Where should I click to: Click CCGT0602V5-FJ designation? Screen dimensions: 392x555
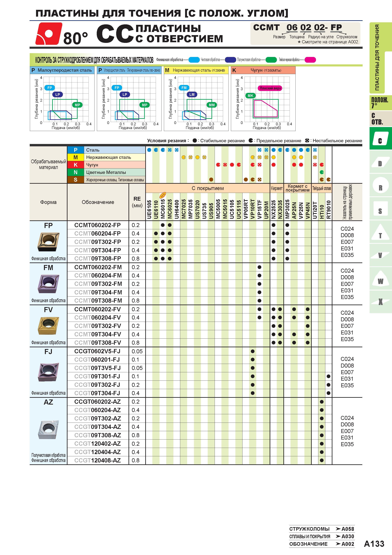[x=97, y=351]
